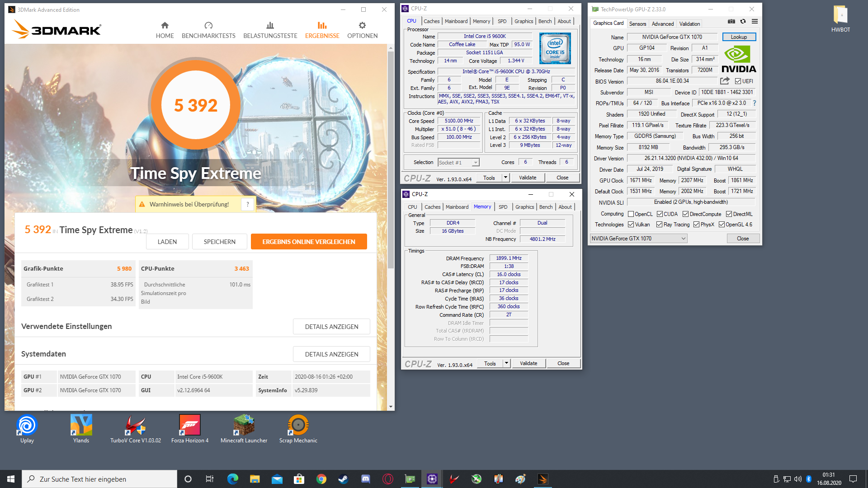Open Scrap Mechanic desktop shortcut
868x488 pixels.
pos(298,429)
